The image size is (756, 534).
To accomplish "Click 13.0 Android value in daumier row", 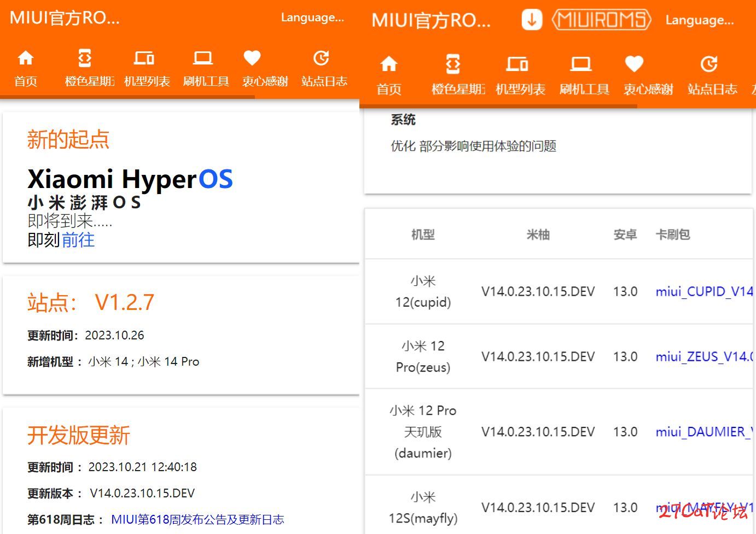I will (625, 432).
